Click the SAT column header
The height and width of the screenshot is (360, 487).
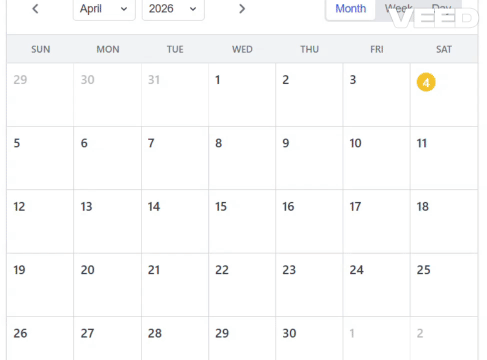coord(444,49)
